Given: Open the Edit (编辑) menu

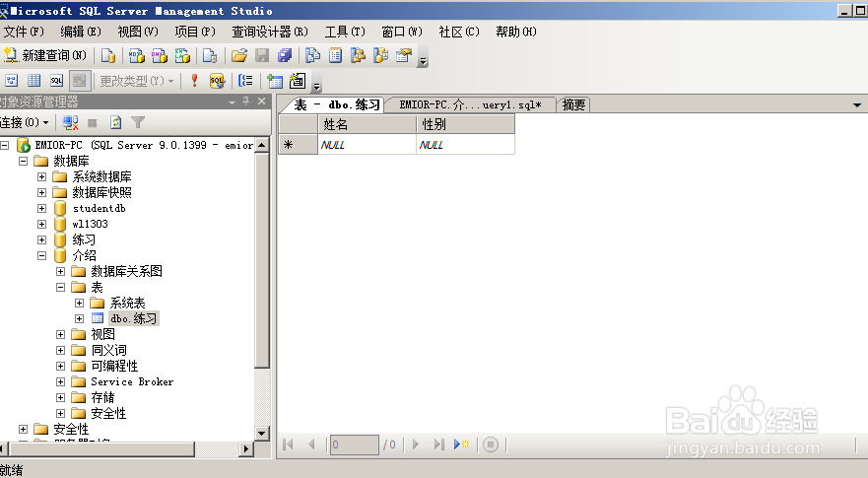Looking at the screenshot, I should 81,32.
